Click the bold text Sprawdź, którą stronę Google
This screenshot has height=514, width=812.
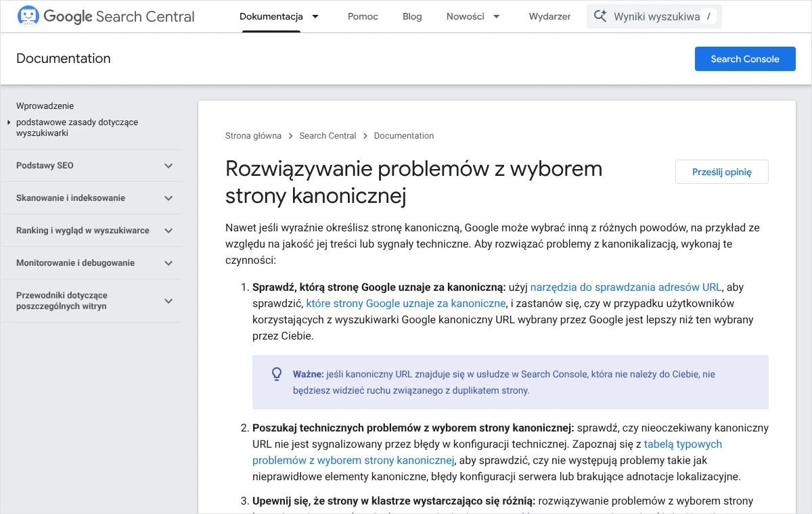[379, 287]
